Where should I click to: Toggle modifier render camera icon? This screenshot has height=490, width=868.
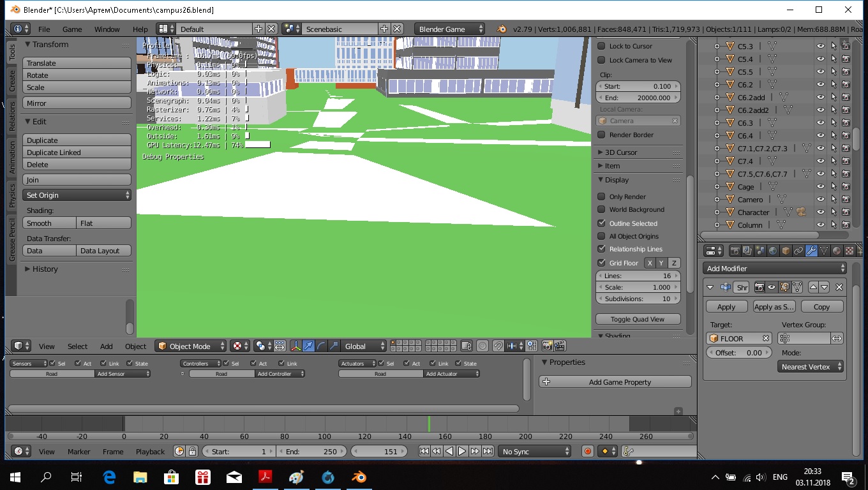coord(759,287)
